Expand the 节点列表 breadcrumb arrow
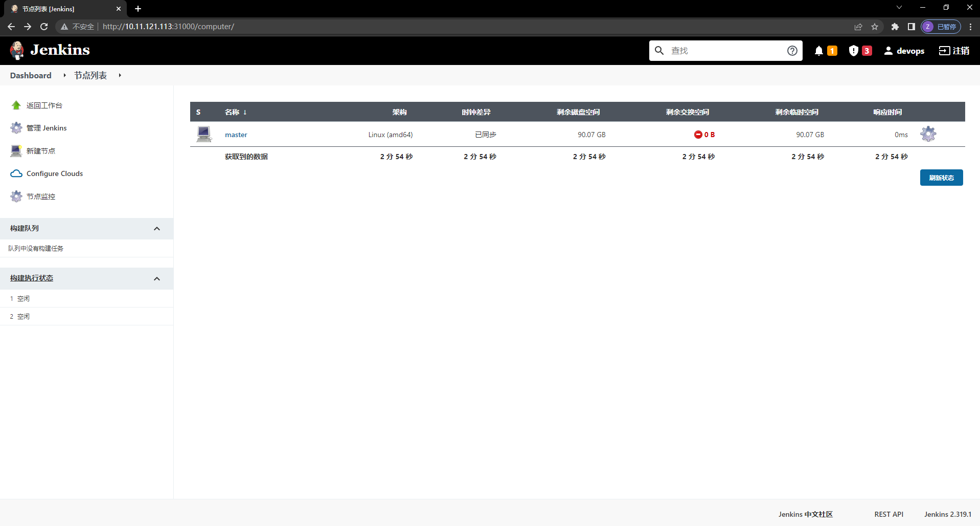The image size is (980, 526). pyautogui.click(x=120, y=75)
